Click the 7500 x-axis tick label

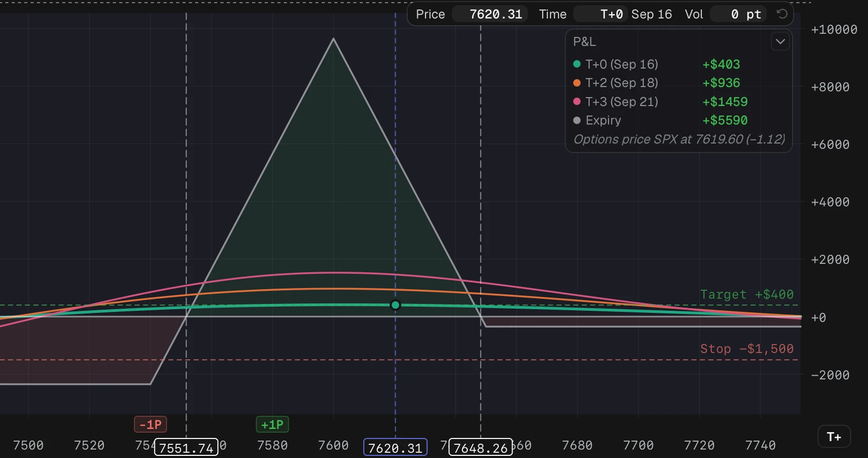[x=28, y=445]
